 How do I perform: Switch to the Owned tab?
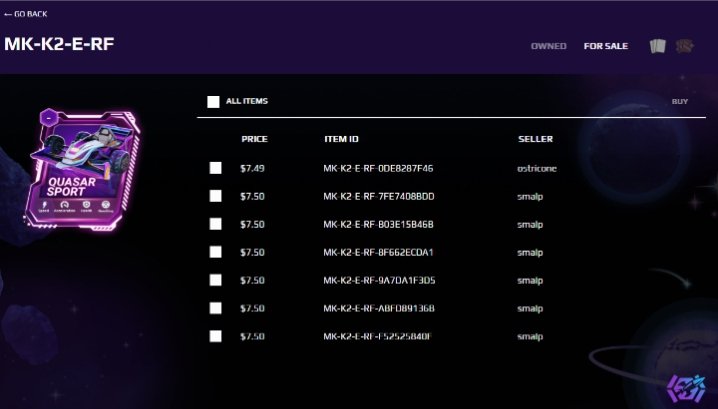[x=549, y=46]
